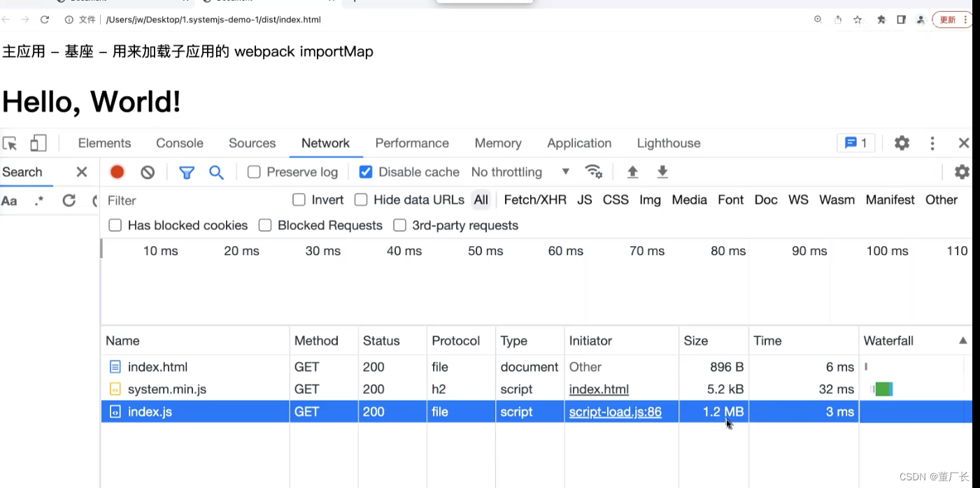980x488 pixels.
Task: Select the system.min.js request row
Action: 537,389
